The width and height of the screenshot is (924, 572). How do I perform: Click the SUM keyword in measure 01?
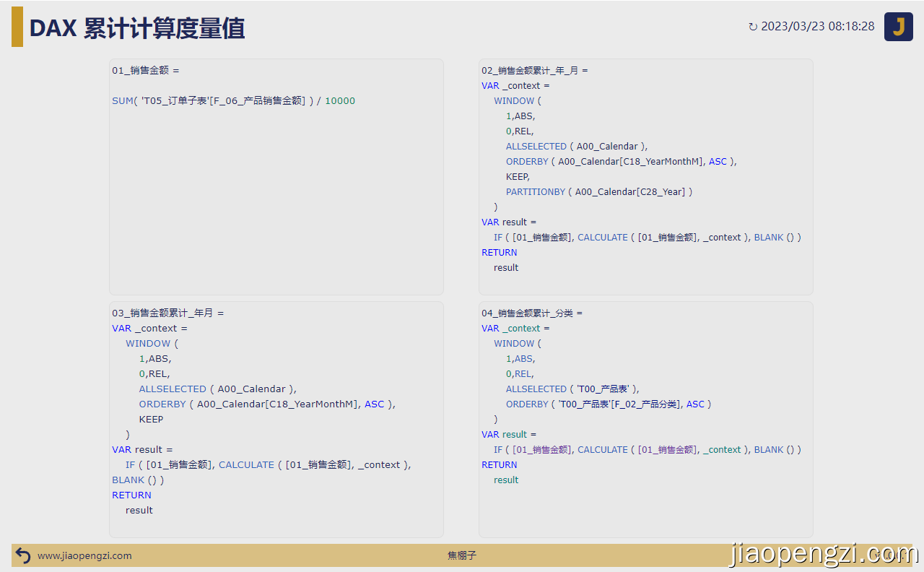point(123,100)
